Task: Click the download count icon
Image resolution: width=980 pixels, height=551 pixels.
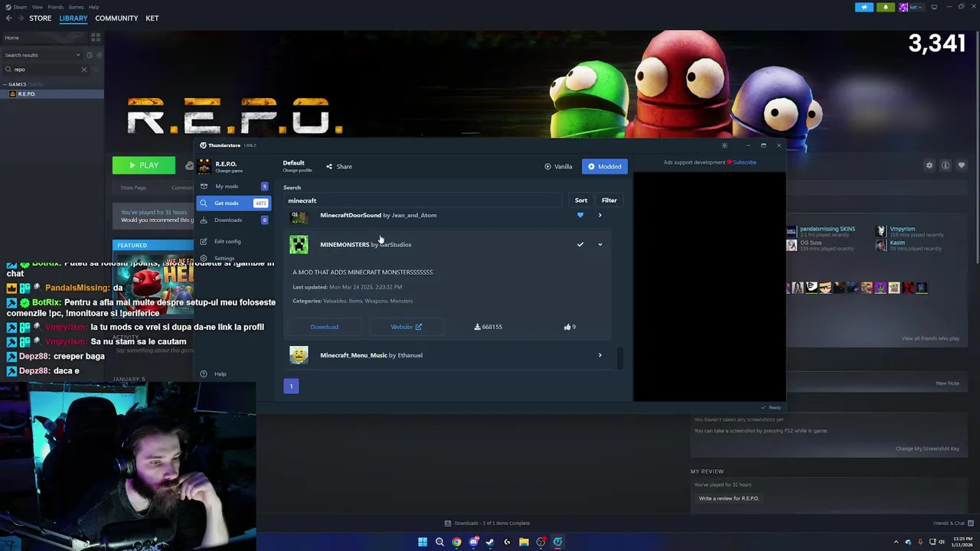Action: coord(477,327)
